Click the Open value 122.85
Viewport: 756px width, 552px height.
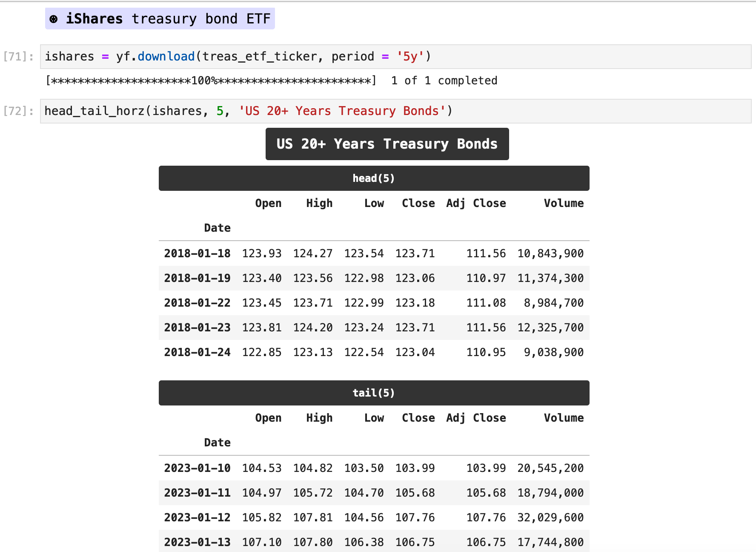(262, 353)
